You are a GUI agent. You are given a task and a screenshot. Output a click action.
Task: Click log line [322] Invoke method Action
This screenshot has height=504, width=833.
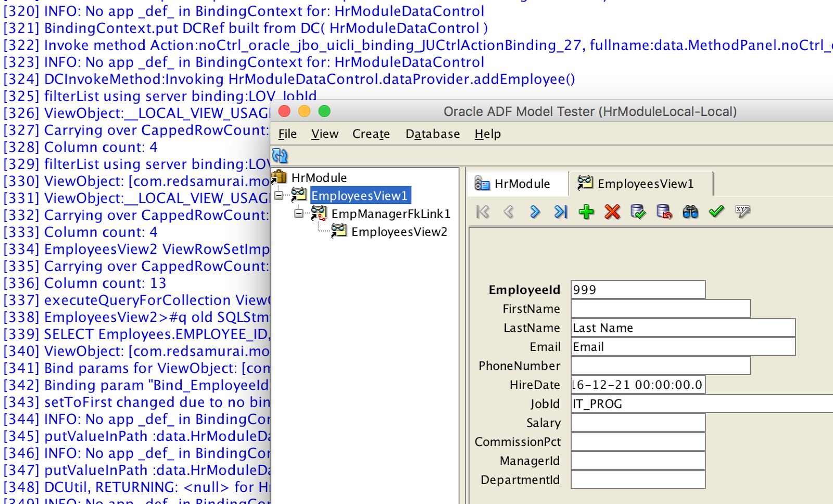click(x=418, y=45)
